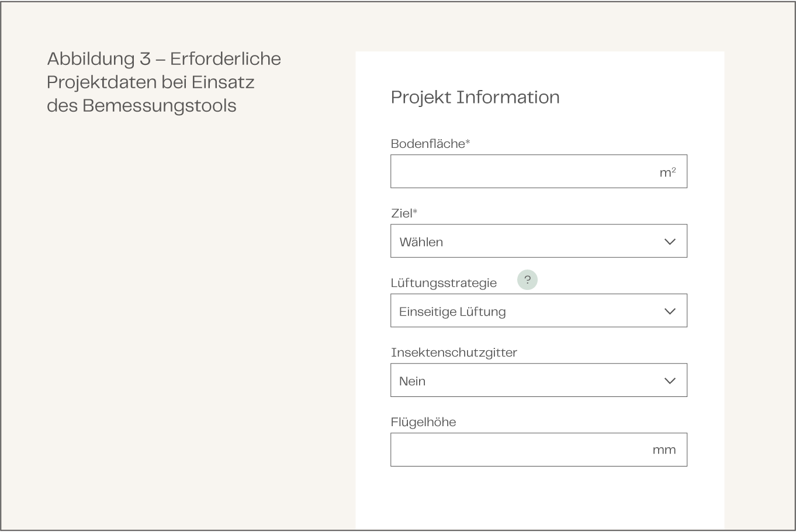The height and width of the screenshot is (532, 796).
Task: Click the "Insektenschutzgitter" label
Action: 454,353
